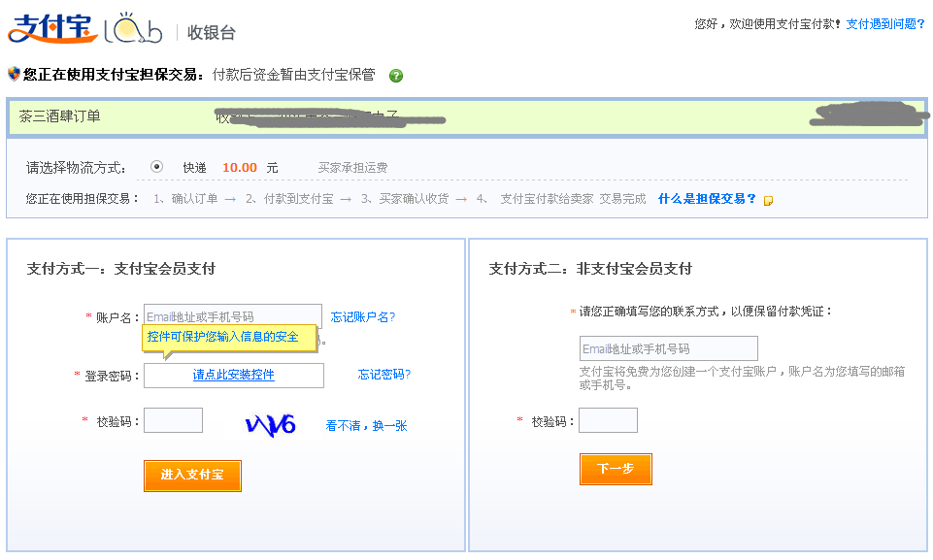933x560 pixels.
Task: Focus the 账户名 input field
Action: [x=233, y=315]
